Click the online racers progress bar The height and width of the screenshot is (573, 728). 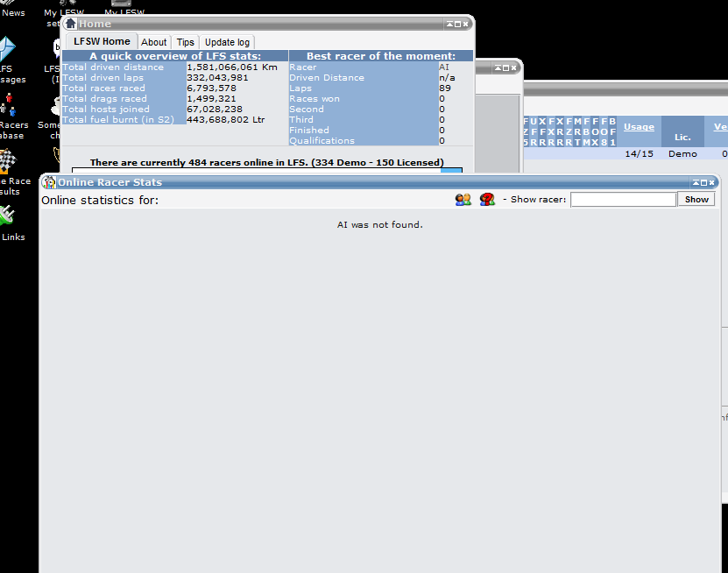(267, 170)
